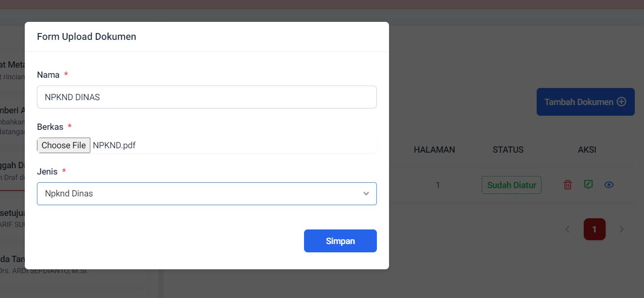The image size is (644, 298).
Task: Delete the document with the red trash icon
Action: [x=567, y=185]
